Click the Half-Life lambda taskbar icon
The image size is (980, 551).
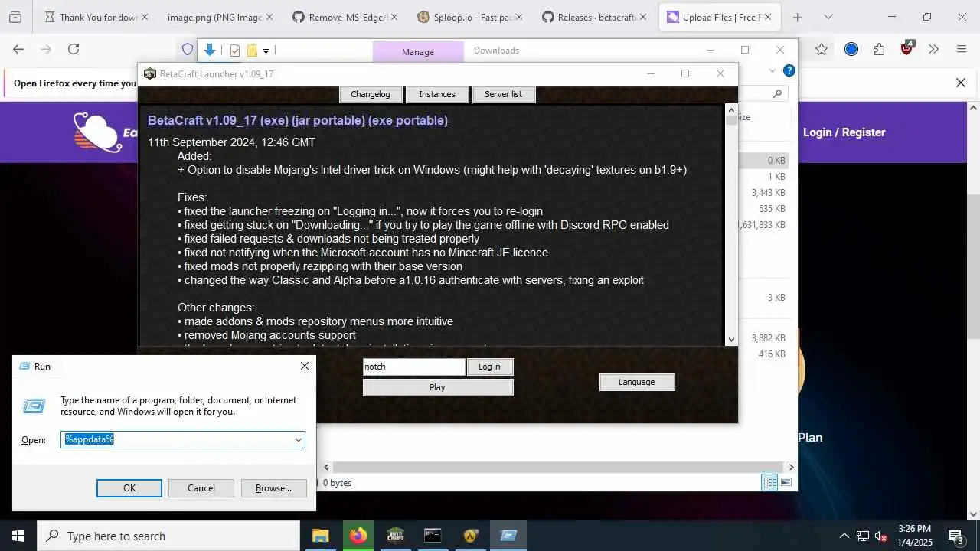click(470, 536)
